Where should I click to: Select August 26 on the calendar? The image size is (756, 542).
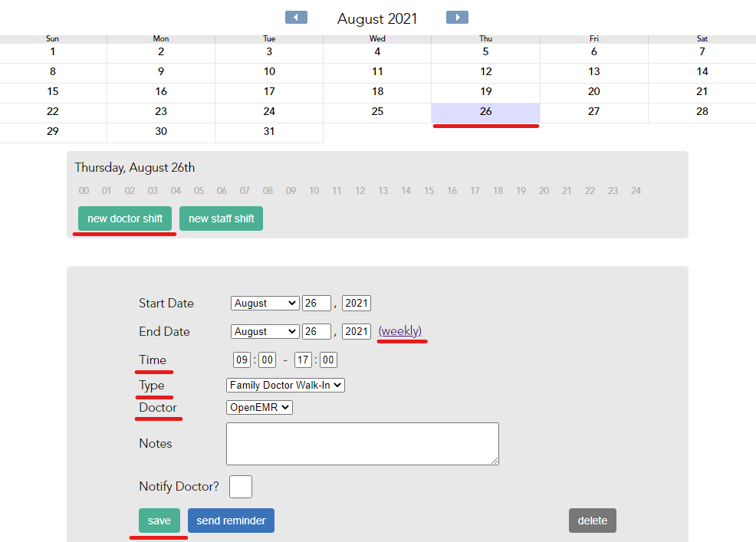click(485, 112)
